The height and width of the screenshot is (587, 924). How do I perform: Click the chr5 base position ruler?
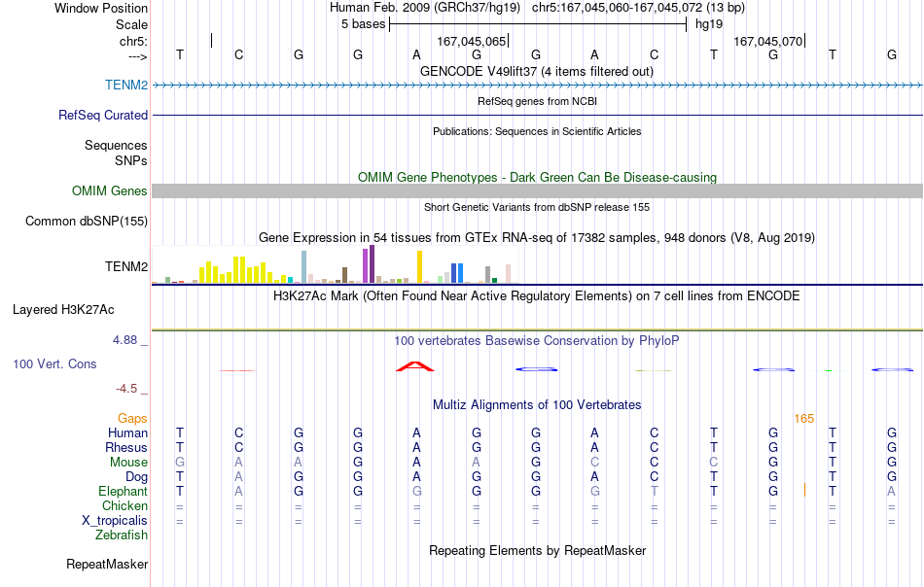coord(537,41)
